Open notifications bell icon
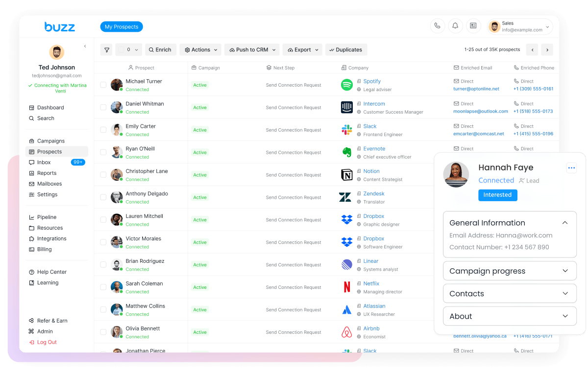This screenshot has width=588, height=376. click(x=455, y=26)
